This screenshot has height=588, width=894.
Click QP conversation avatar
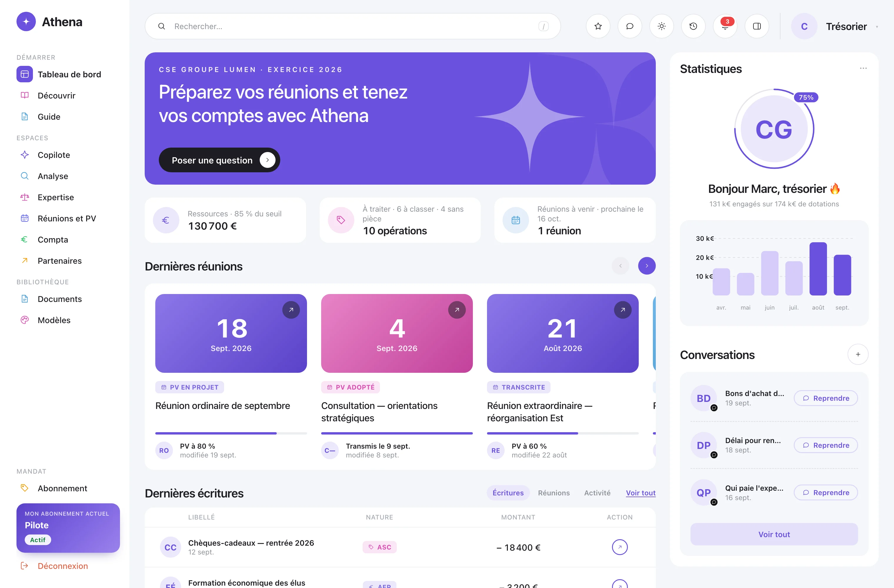pyautogui.click(x=703, y=492)
